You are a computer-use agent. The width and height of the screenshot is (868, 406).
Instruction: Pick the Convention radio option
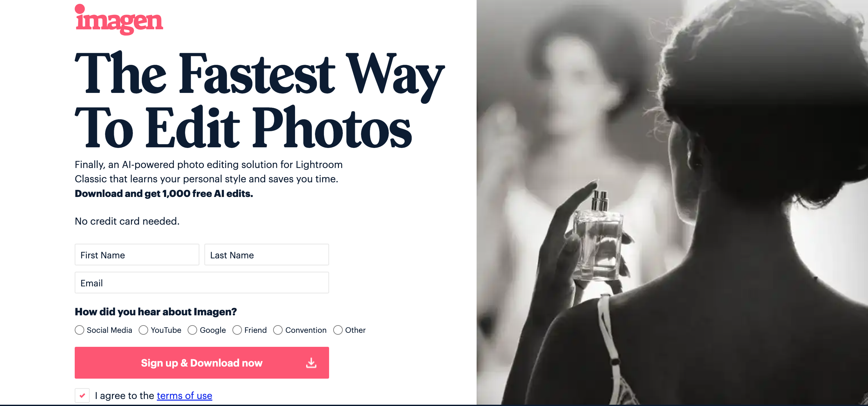(278, 330)
